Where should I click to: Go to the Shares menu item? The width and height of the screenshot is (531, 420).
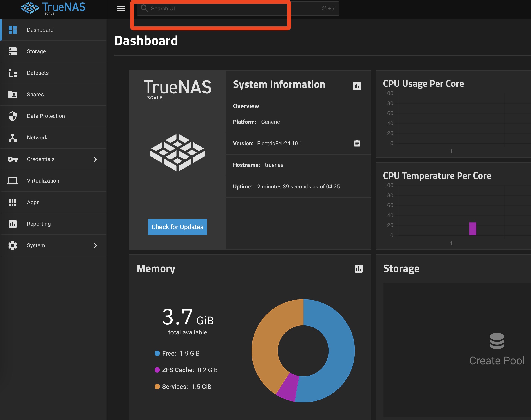[x=35, y=95]
